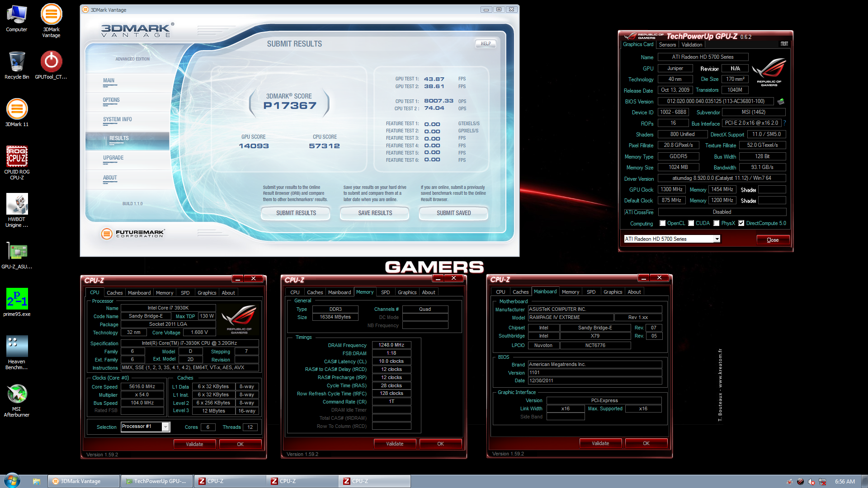
Task: Click the volume icon in system tray
Action: (811, 482)
